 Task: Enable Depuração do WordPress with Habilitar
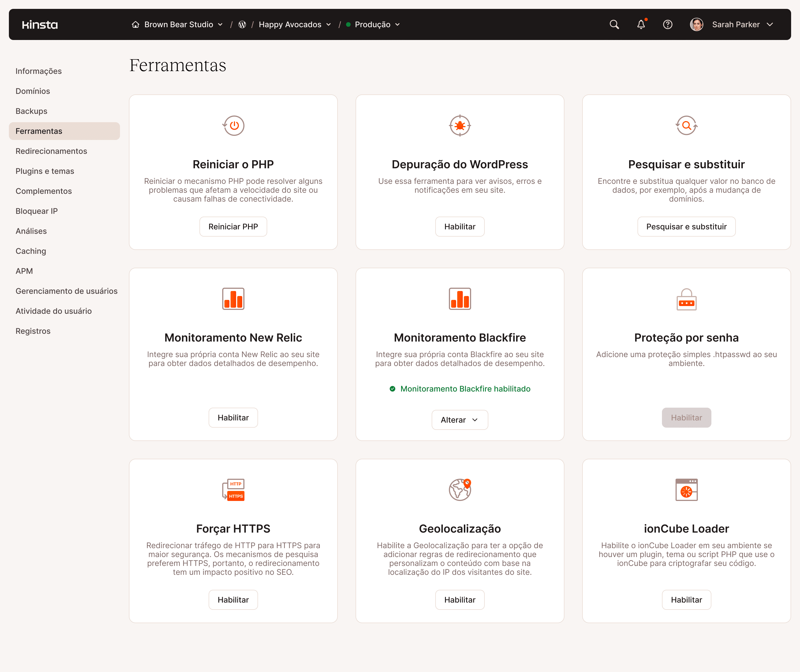pos(460,226)
